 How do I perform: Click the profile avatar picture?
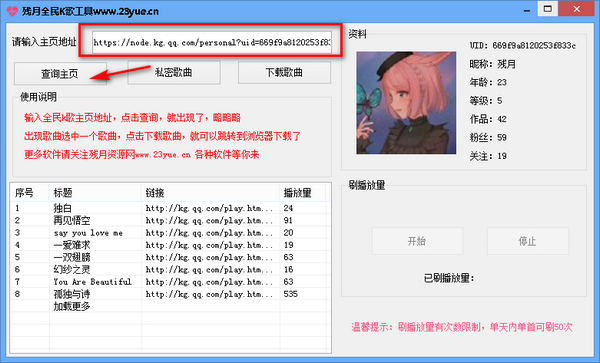406,103
